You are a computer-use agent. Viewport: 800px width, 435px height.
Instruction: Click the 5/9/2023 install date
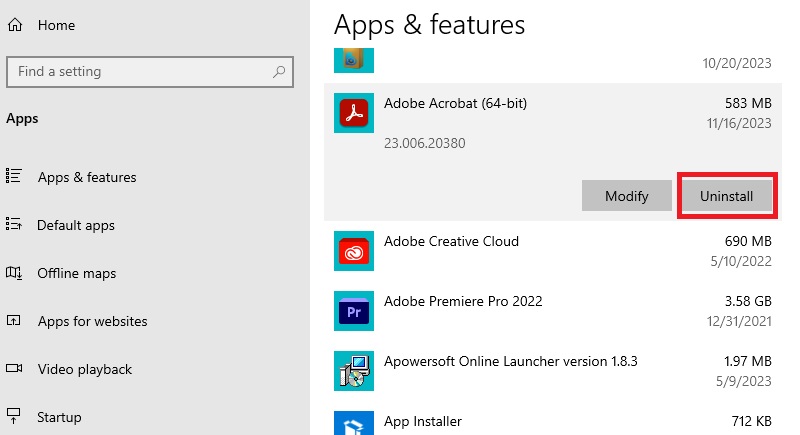point(743,381)
